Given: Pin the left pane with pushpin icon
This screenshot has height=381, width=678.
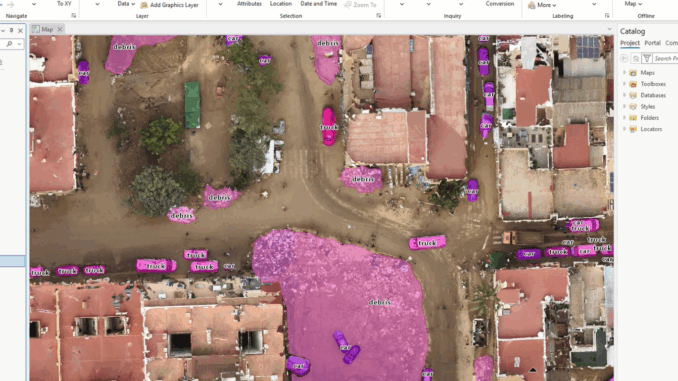Looking at the screenshot, I should 12,30.
